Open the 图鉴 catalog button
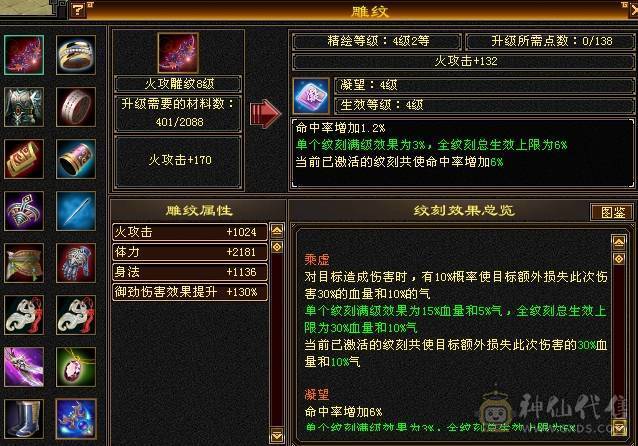 (612, 212)
